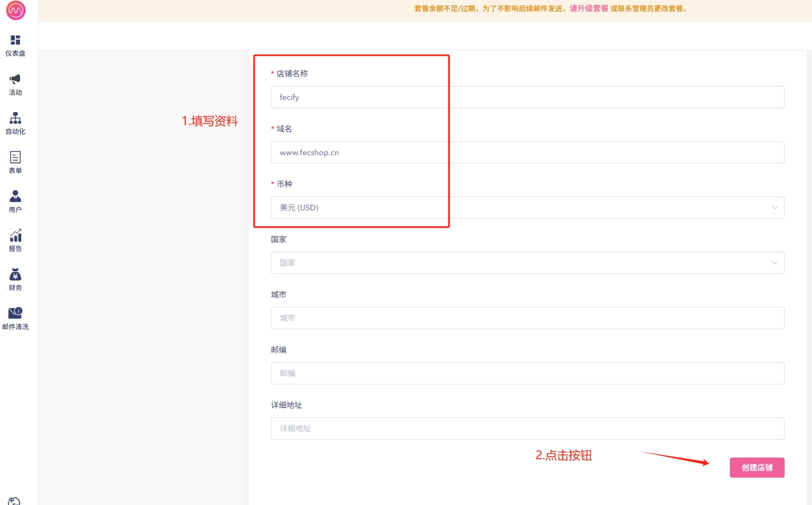This screenshot has width=812, height=505.
Task: Open the 表单 forms icon
Action: click(16, 157)
